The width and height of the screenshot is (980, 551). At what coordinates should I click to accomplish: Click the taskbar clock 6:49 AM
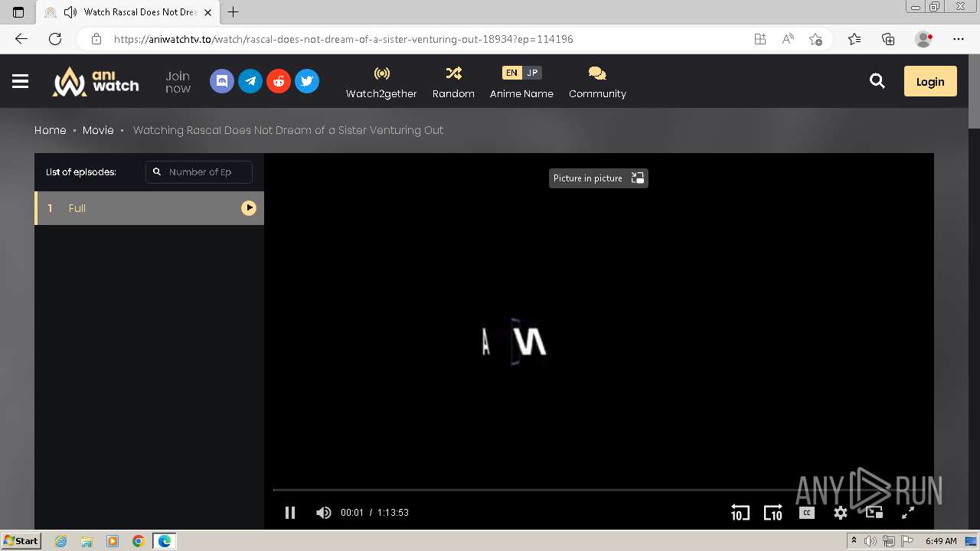click(x=941, y=541)
